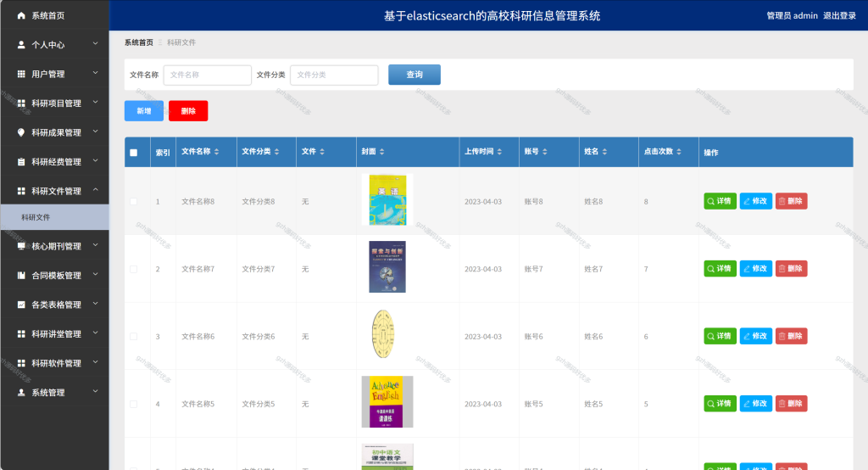The image size is (868, 470).
Task: Sort table by 文件名称 column arrows
Action: click(x=216, y=151)
